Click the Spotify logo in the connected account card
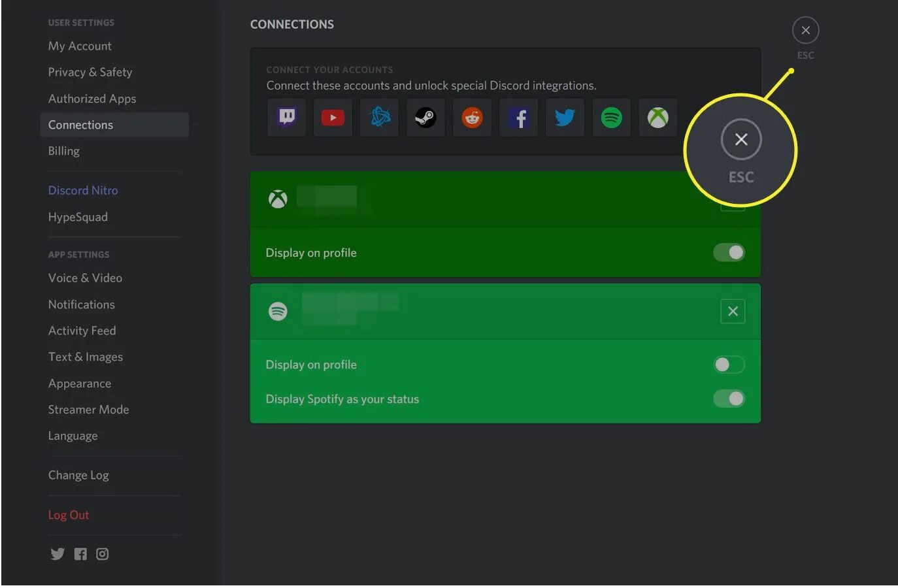The image size is (898, 588). 278,312
